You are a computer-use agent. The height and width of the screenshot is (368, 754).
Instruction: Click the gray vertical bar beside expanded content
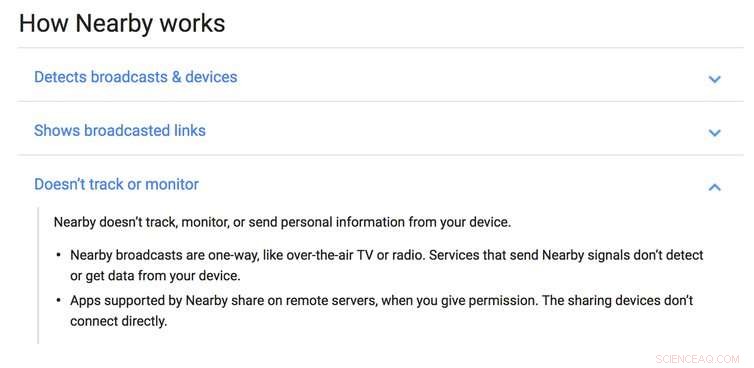tap(38, 275)
